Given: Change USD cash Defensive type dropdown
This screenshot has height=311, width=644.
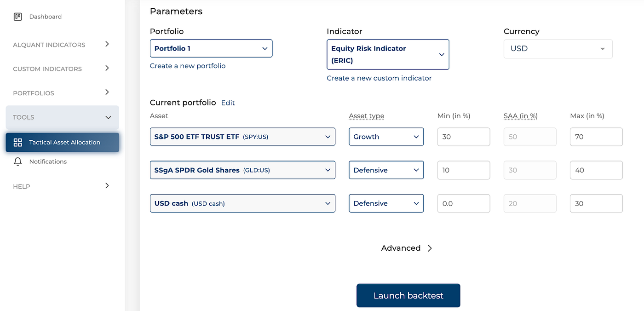Looking at the screenshot, I should pyautogui.click(x=386, y=203).
